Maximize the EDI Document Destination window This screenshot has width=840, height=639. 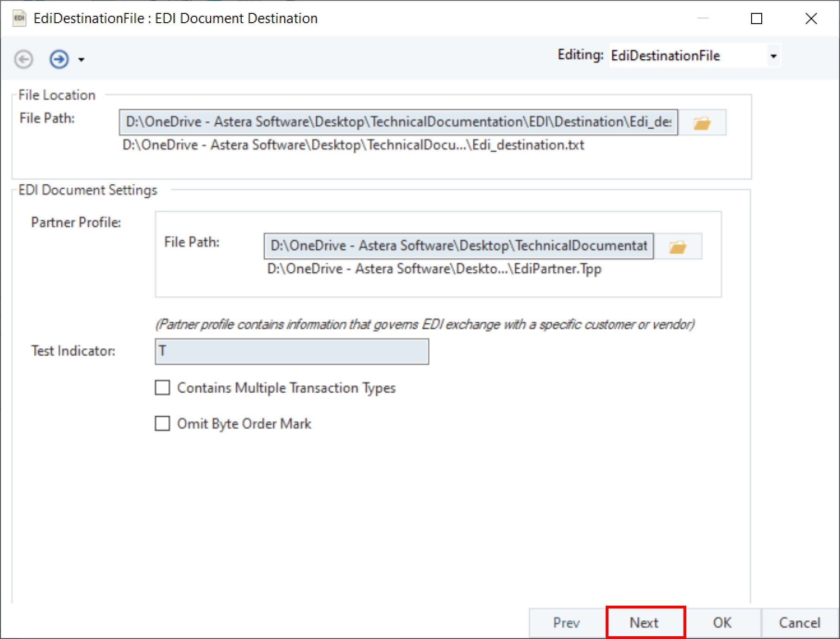coord(756,19)
